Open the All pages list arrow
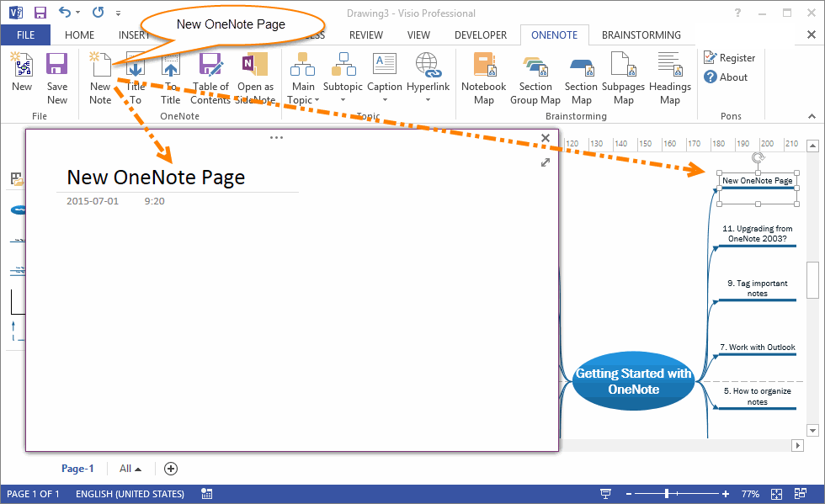This screenshot has width=825, height=504. point(138,469)
